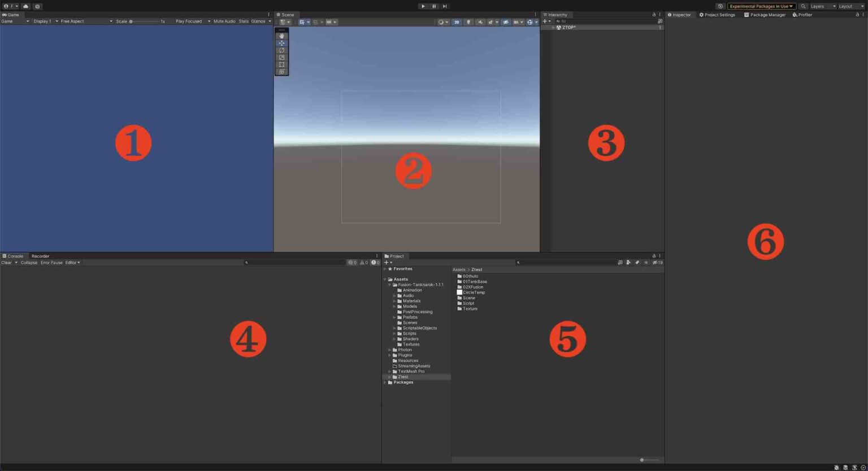The image size is (868, 471).
Task: Select the 01TankBase folder in Project
Action: click(475, 281)
